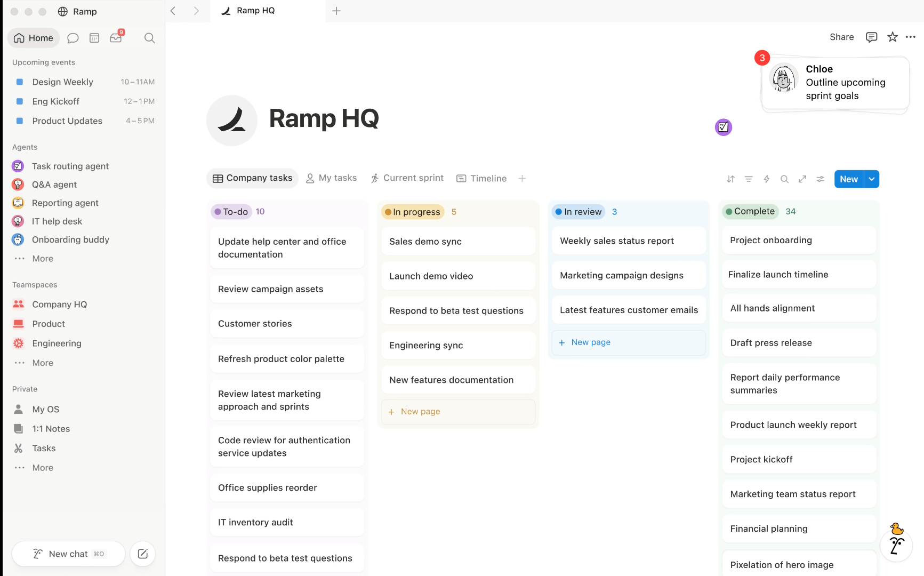The image size is (924, 576).
Task: Open the My OS private page
Action: click(x=37, y=409)
